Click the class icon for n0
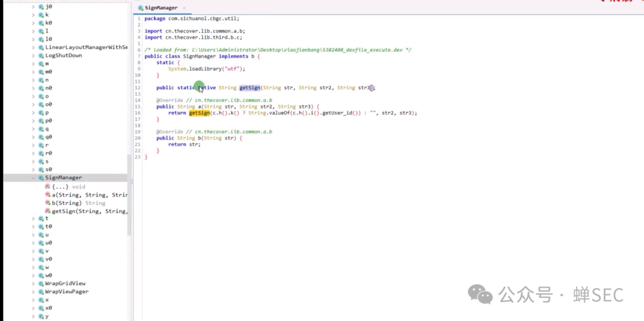The height and width of the screenshot is (321, 644). click(41, 88)
